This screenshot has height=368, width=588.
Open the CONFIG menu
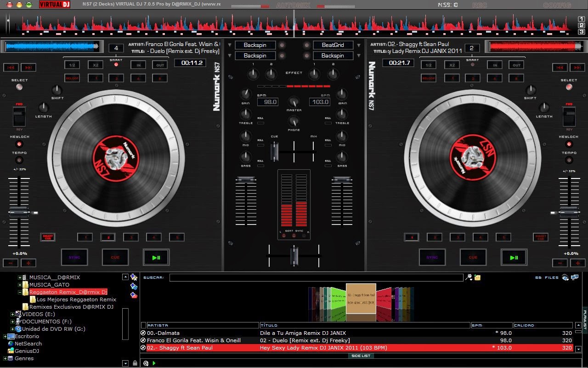(x=557, y=6)
